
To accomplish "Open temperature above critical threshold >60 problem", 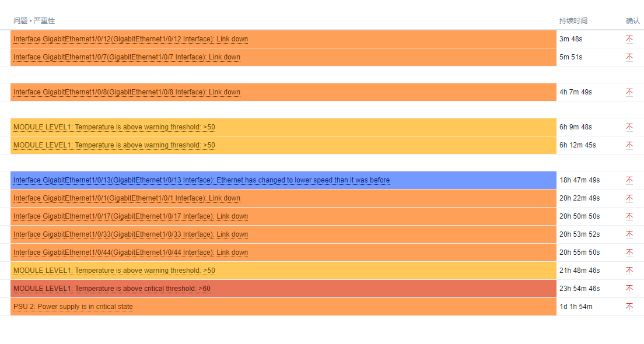I will pos(111,289).
